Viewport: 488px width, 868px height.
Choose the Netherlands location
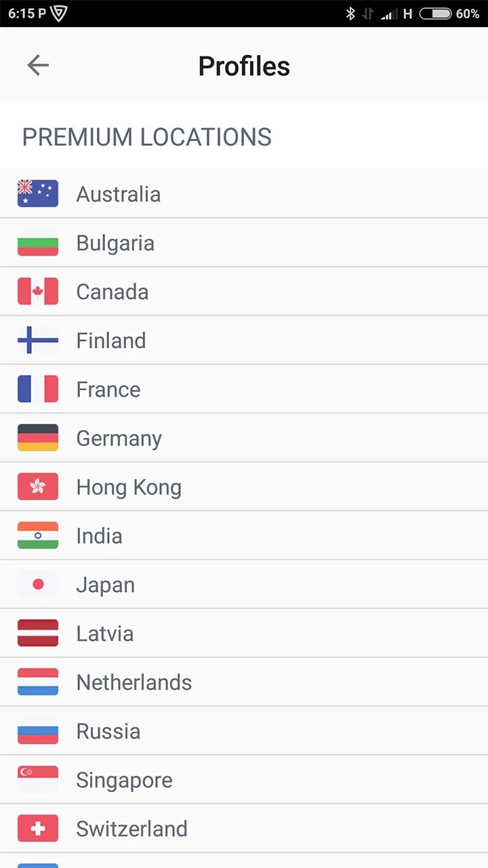(134, 682)
